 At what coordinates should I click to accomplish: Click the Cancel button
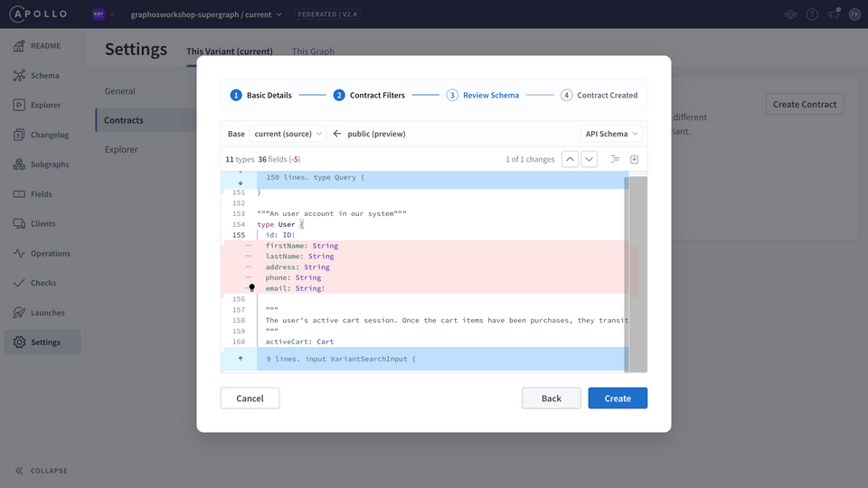pyautogui.click(x=250, y=399)
